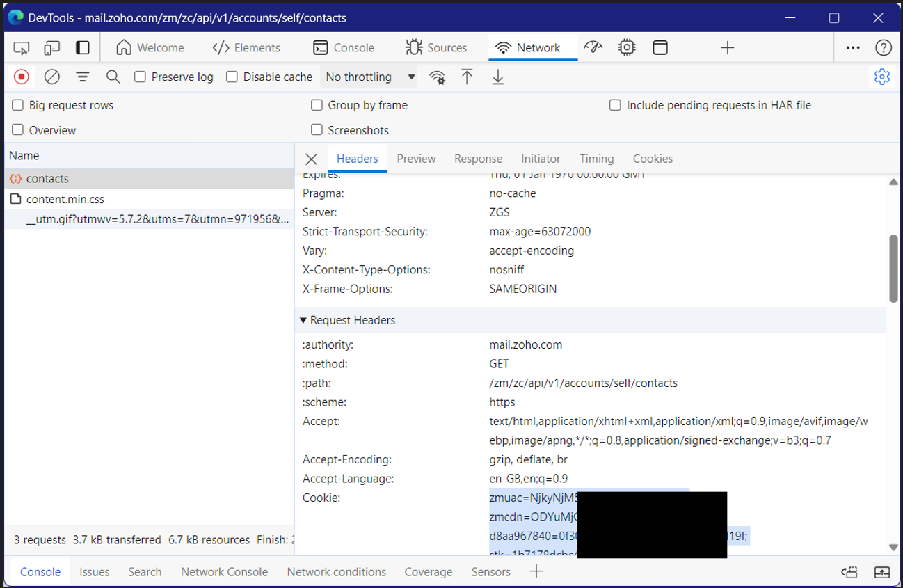Enable Disable cache checkbox
The height and width of the screenshot is (588, 903).
(232, 77)
